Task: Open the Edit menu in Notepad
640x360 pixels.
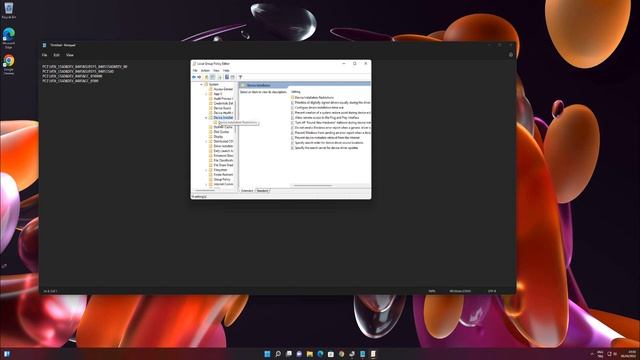Action: coord(56,55)
